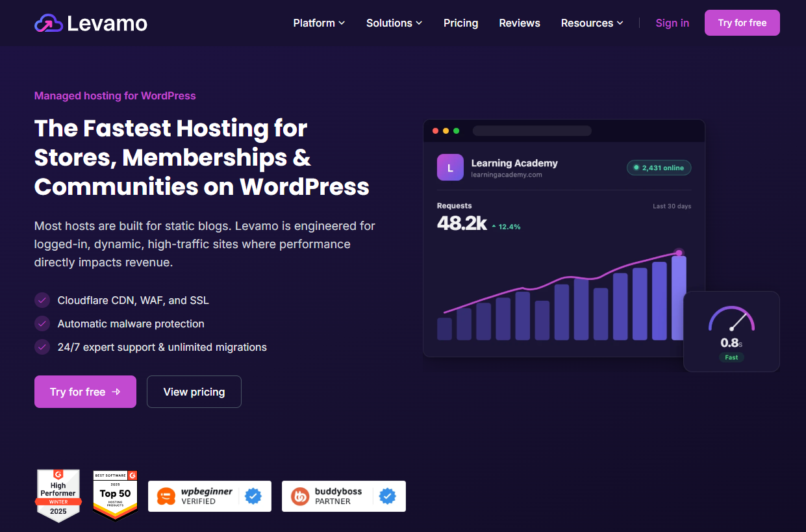Viewport: 806px width, 532px height.
Task: Click the wpbeginner orange logo icon
Action: (167, 496)
